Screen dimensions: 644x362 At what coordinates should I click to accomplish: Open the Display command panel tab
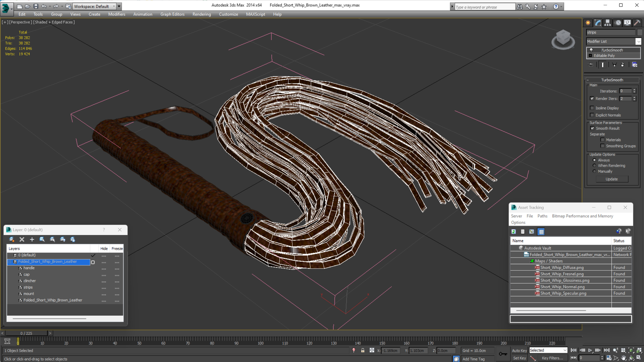[627, 23]
